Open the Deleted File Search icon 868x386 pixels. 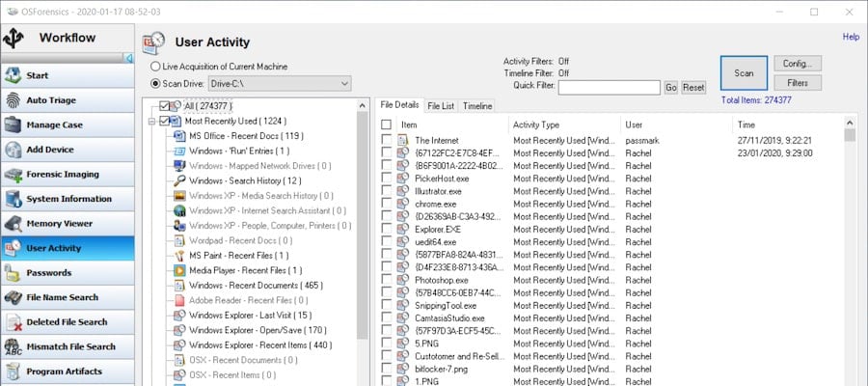click(13, 321)
